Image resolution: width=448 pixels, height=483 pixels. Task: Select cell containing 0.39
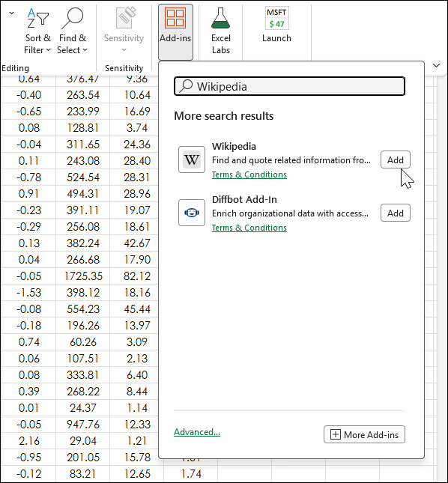tap(28, 391)
